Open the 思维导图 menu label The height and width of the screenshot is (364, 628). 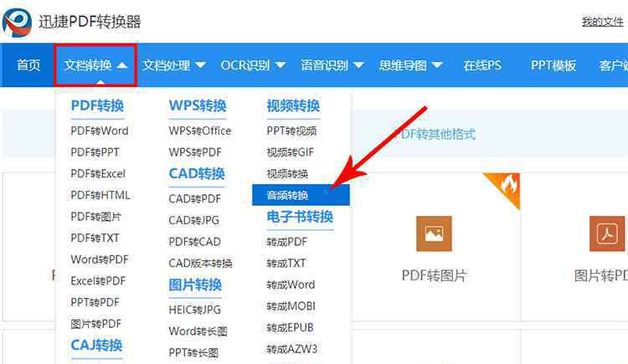pyautogui.click(x=403, y=65)
